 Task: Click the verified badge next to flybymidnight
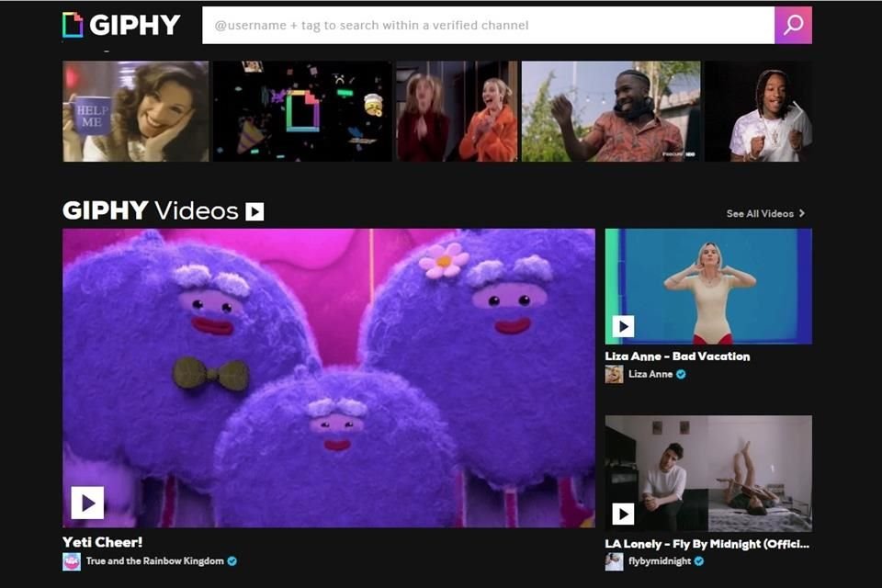699,560
